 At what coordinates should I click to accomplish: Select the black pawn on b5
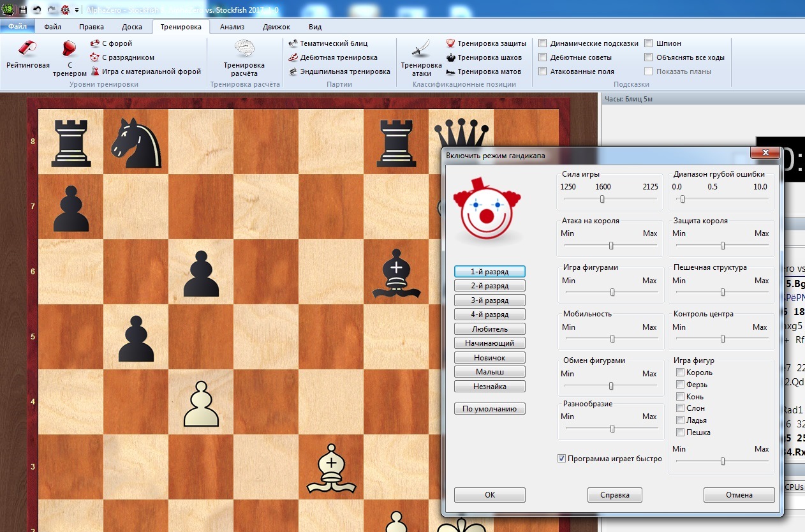click(136, 339)
